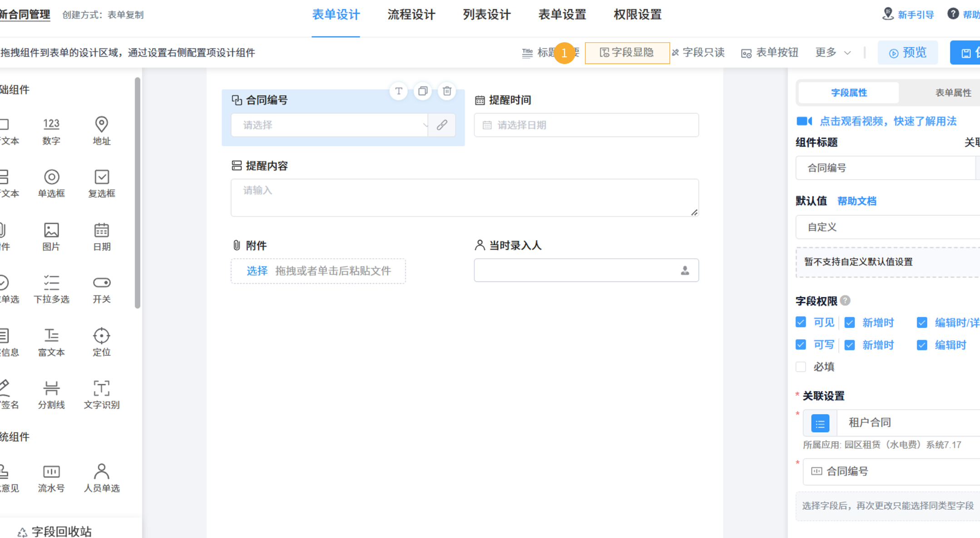
Task: Open the 默认值 自定义 dropdown
Action: point(888,227)
